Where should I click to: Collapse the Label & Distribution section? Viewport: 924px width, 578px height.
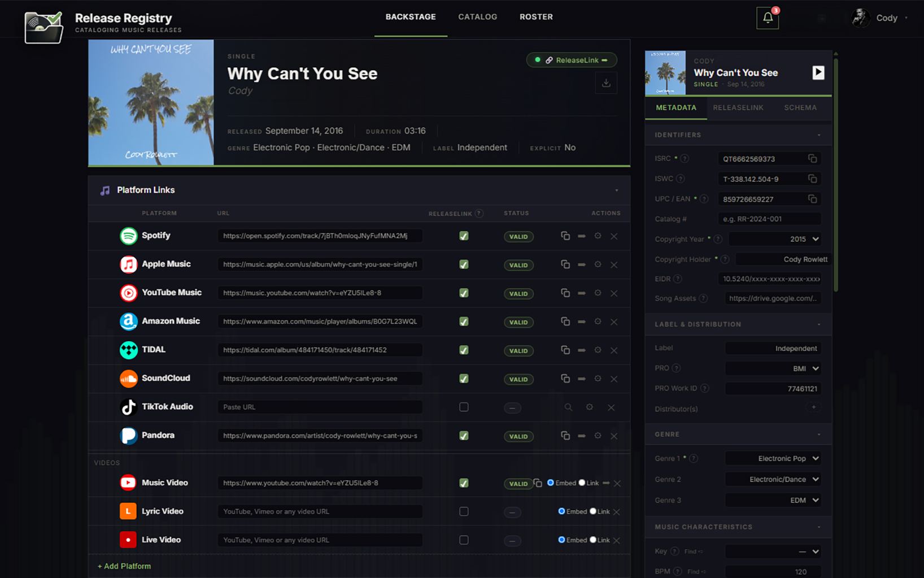[819, 324]
